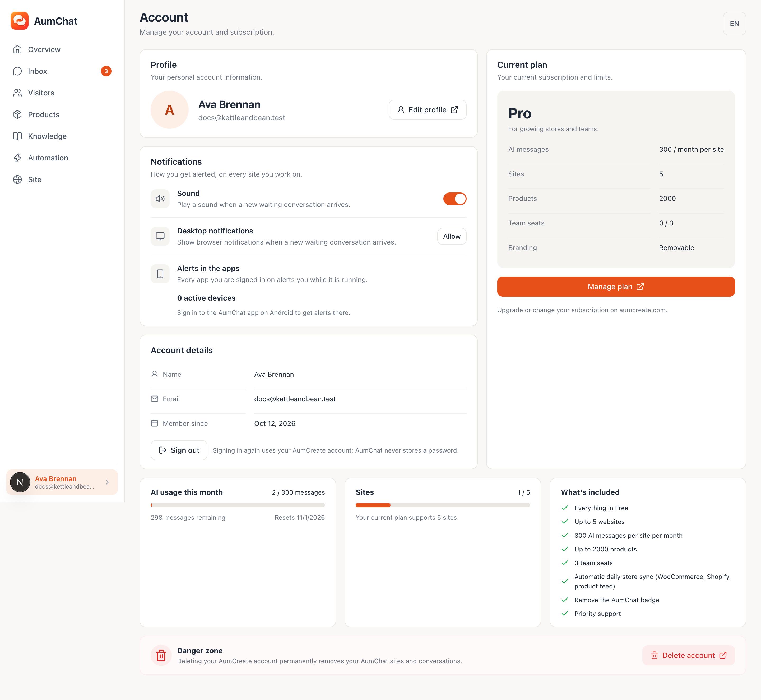Screen dimensions: 761x700
Task: Click the checkmark beside Priority support
Action: 565,614
